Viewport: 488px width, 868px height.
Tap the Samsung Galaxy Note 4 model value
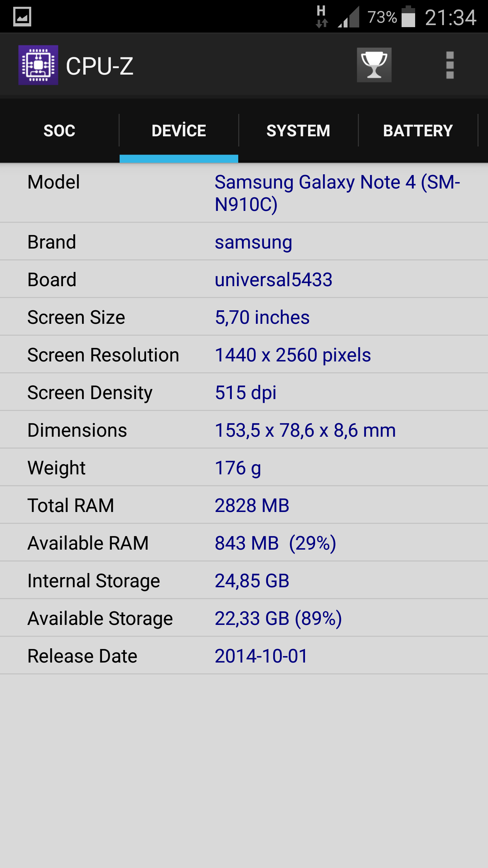click(x=337, y=193)
